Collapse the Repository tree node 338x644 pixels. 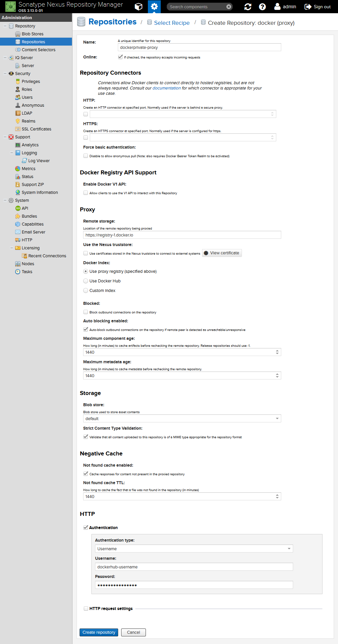pyautogui.click(x=5, y=26)
